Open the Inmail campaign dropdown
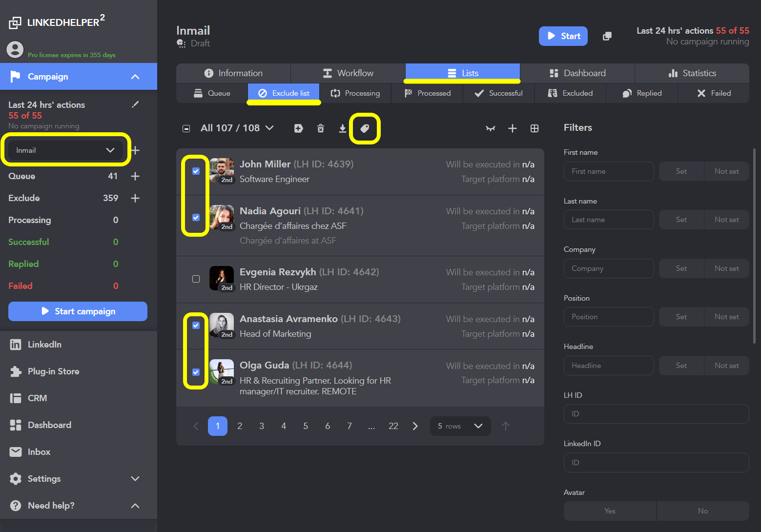 coord(65,150)
